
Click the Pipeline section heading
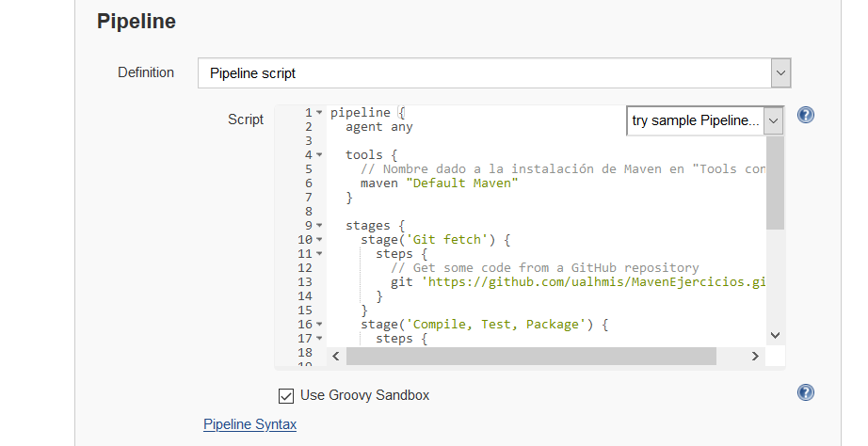point(137,22)
